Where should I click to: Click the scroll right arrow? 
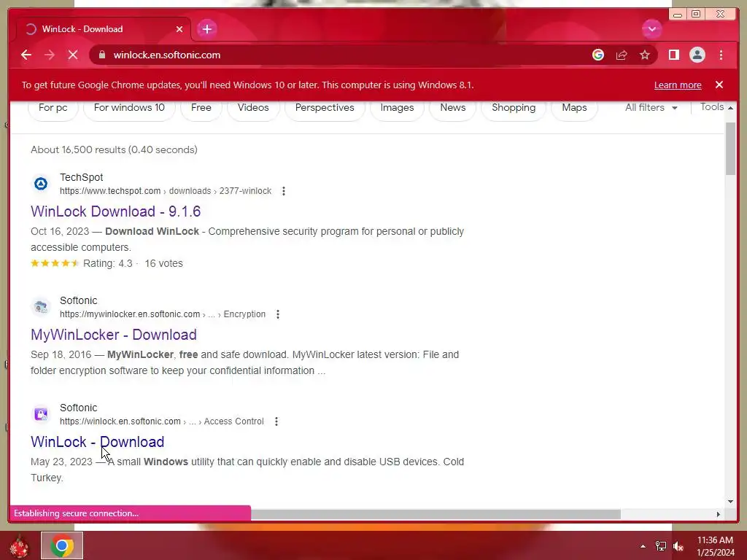(x=719, y=514)
